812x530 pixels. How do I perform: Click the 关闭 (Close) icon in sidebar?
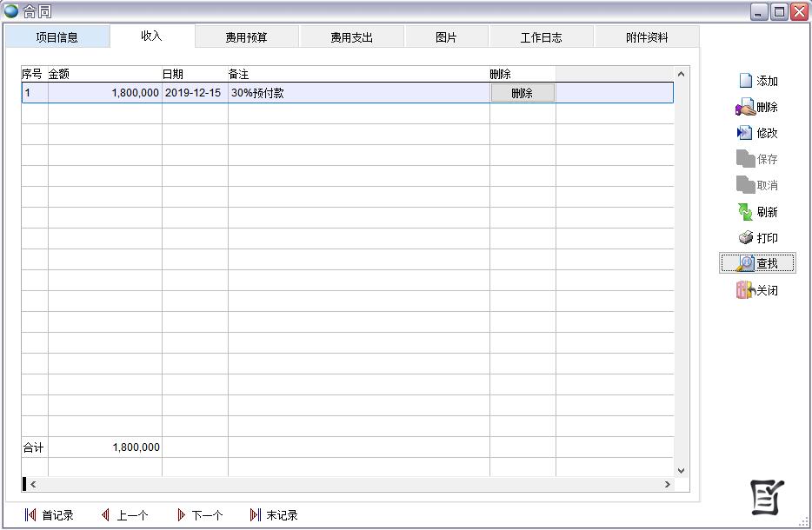(757, 291)
